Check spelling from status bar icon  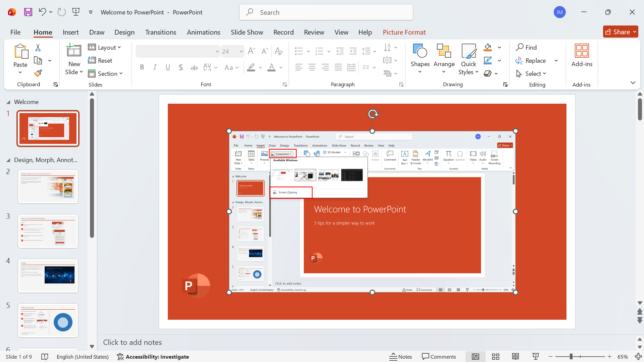pos(45,357)
